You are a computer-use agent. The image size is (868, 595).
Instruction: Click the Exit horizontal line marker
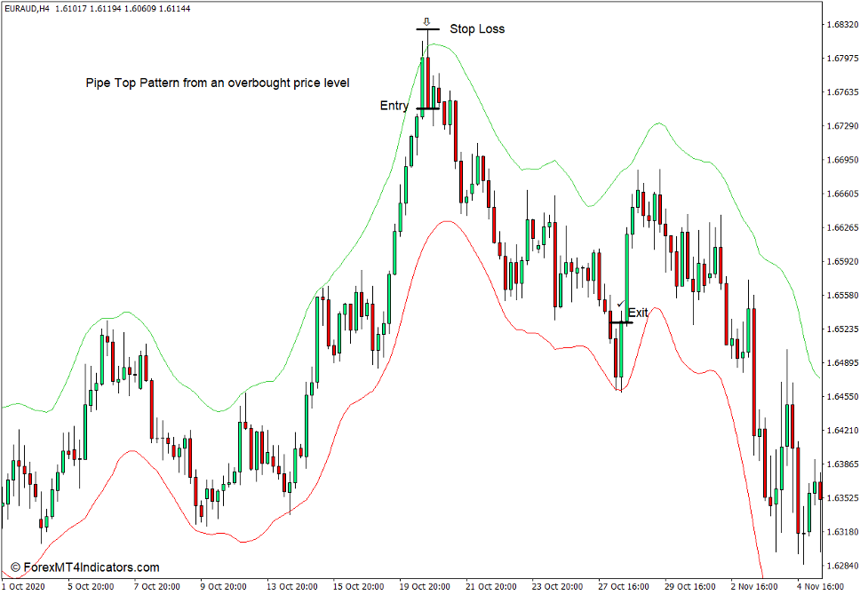[x=621, y=322]
